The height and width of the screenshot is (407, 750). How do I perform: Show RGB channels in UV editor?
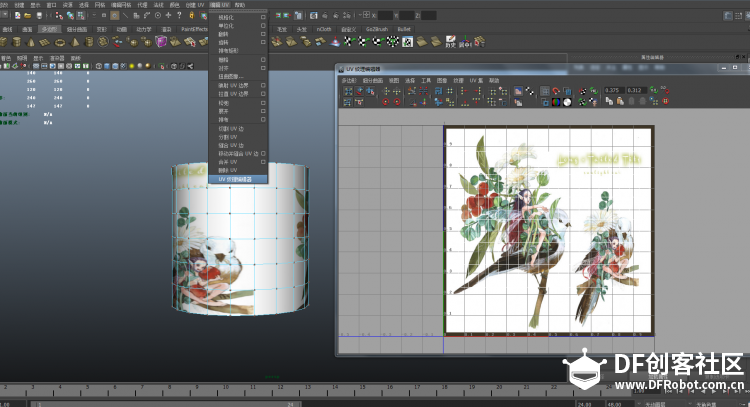556,102
